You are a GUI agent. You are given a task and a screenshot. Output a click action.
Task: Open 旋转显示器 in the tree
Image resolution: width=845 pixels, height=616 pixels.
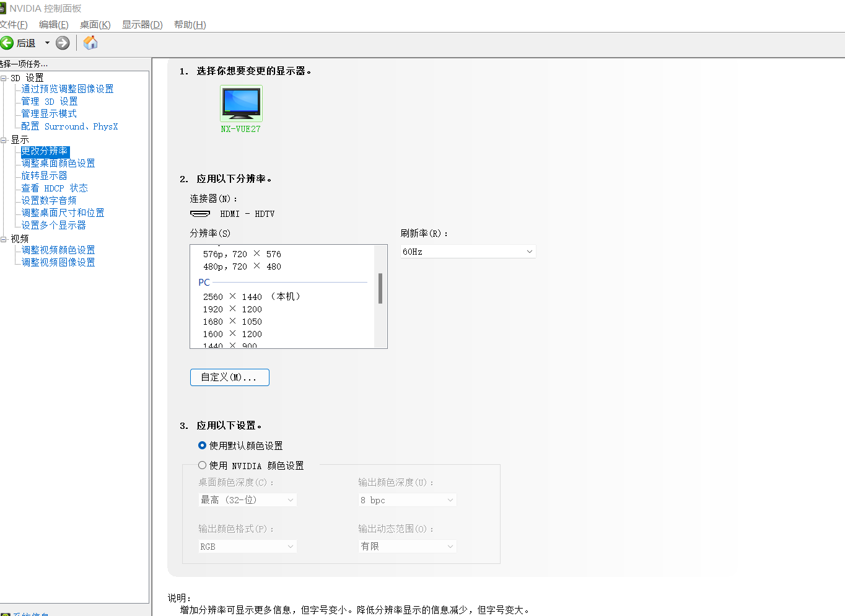coord(45,176)
